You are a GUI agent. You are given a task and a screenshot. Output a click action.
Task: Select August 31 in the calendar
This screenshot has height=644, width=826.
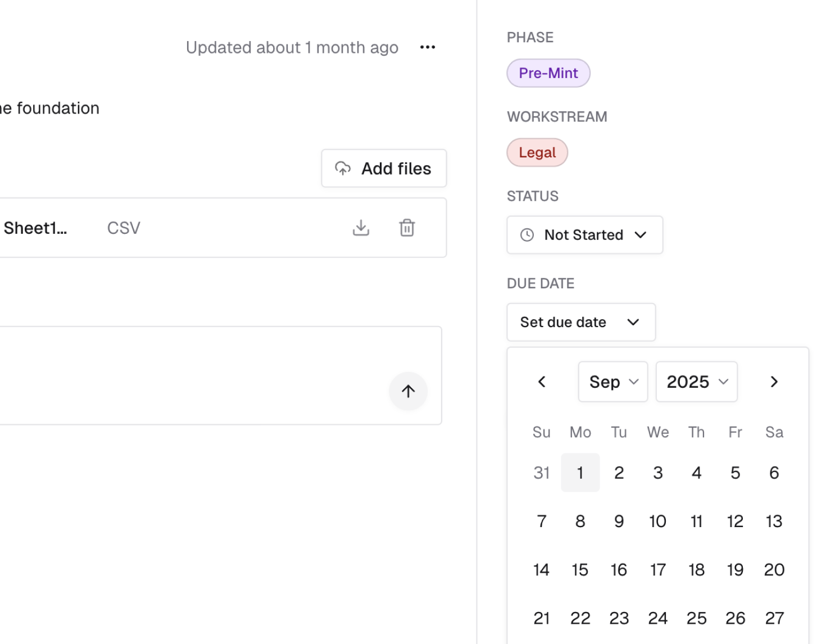542,473
